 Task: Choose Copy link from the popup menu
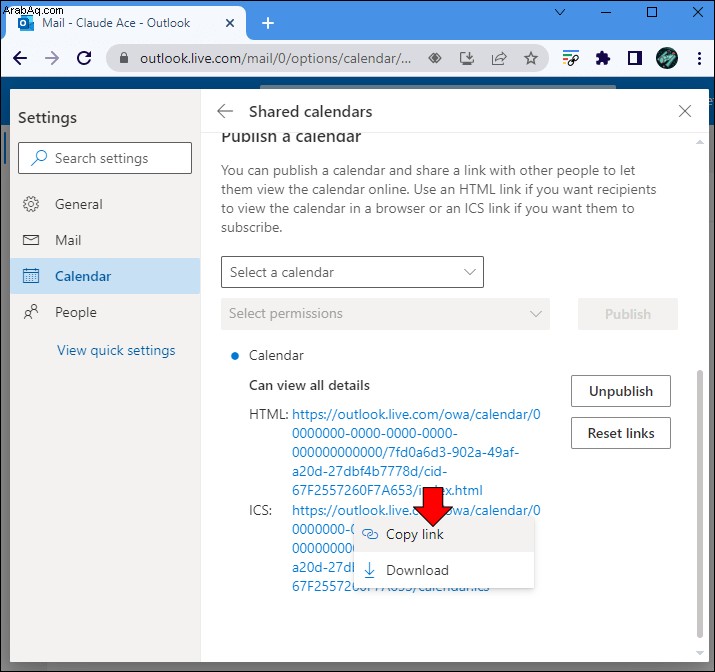point(444,534)
